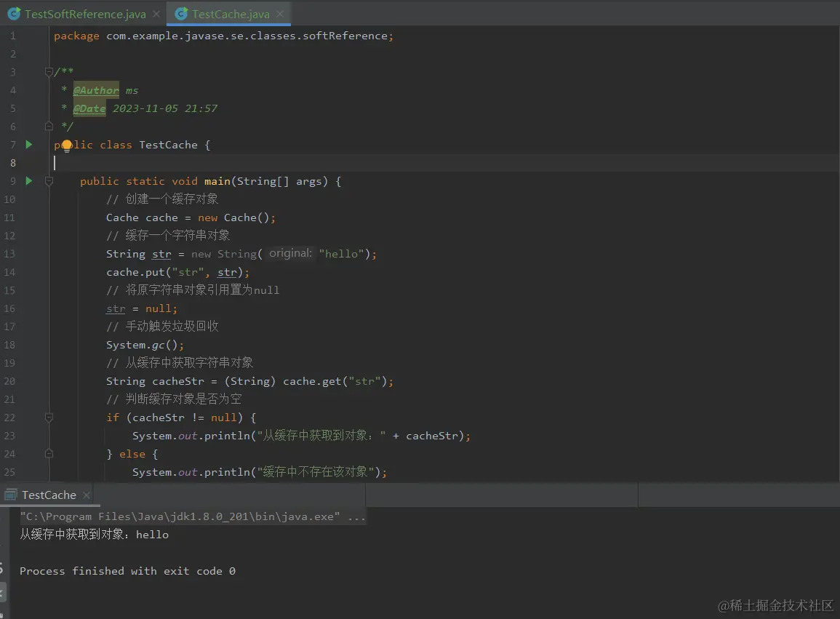
Task: Click 'new Cache()' on line 11
Action: pos(233,217)
